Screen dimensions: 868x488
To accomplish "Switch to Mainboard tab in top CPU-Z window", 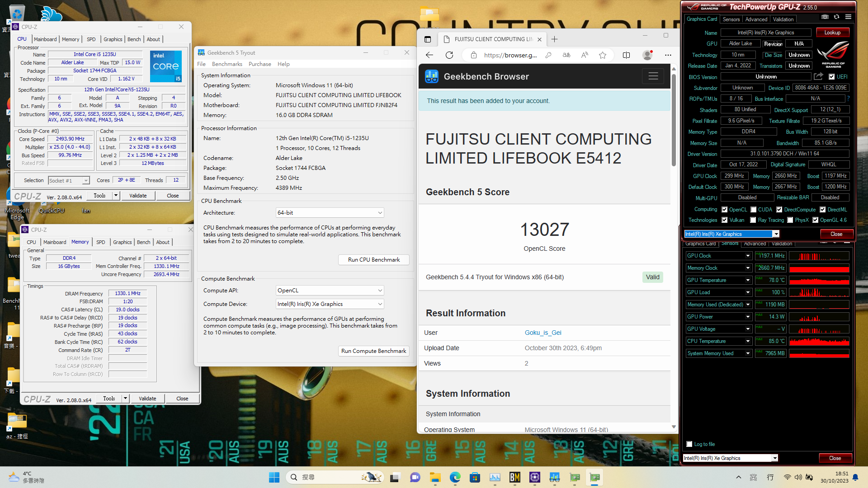I will pyautogui.click(x=45, y=39).
